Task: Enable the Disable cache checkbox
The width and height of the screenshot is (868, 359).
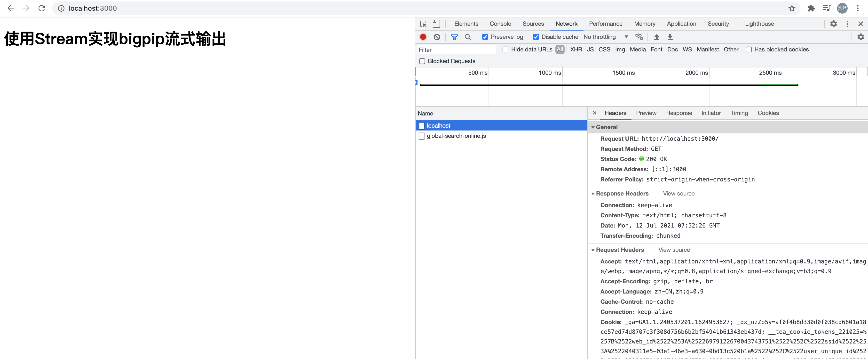Action: point(535,37)
